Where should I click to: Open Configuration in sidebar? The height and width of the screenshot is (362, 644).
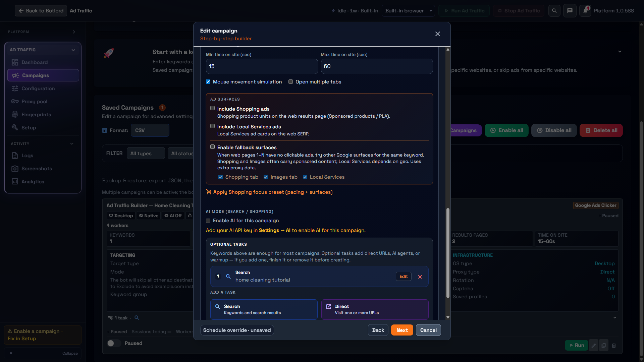tap(43, 88)
